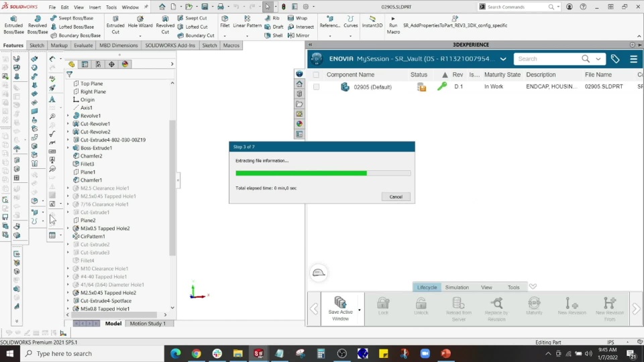Toggle Instant3D
The height and width of the screenshot is (362, 644).
372,22
